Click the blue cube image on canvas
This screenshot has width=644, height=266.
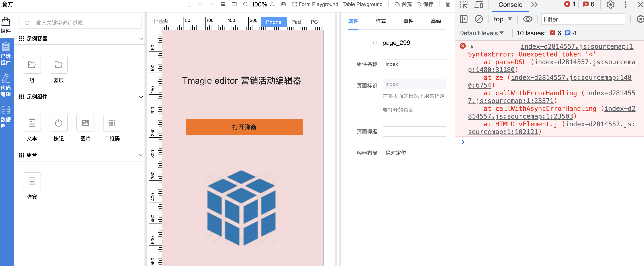click(241, 208)
